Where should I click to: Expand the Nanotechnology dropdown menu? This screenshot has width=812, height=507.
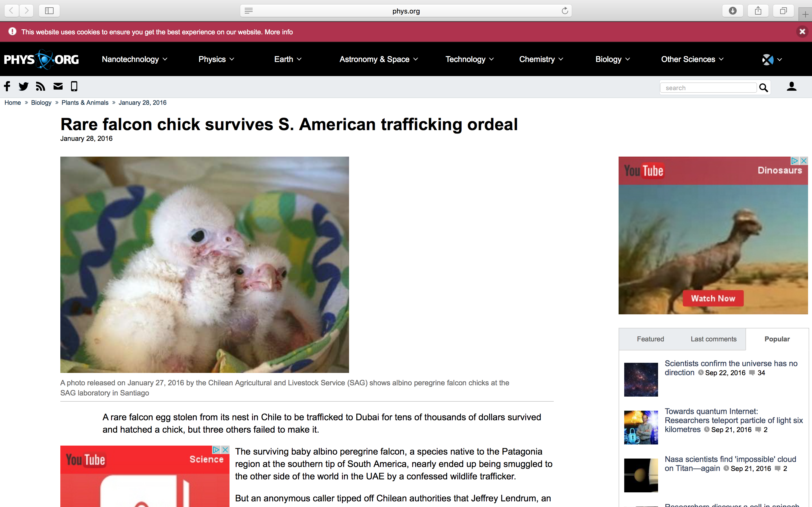(x=134, y=59)
